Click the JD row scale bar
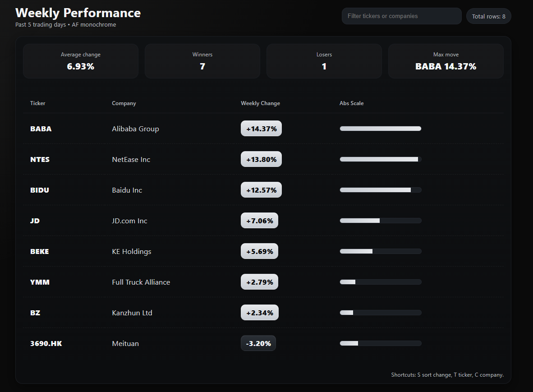Viewport: 533px width, 392px height. coord(381,221)
